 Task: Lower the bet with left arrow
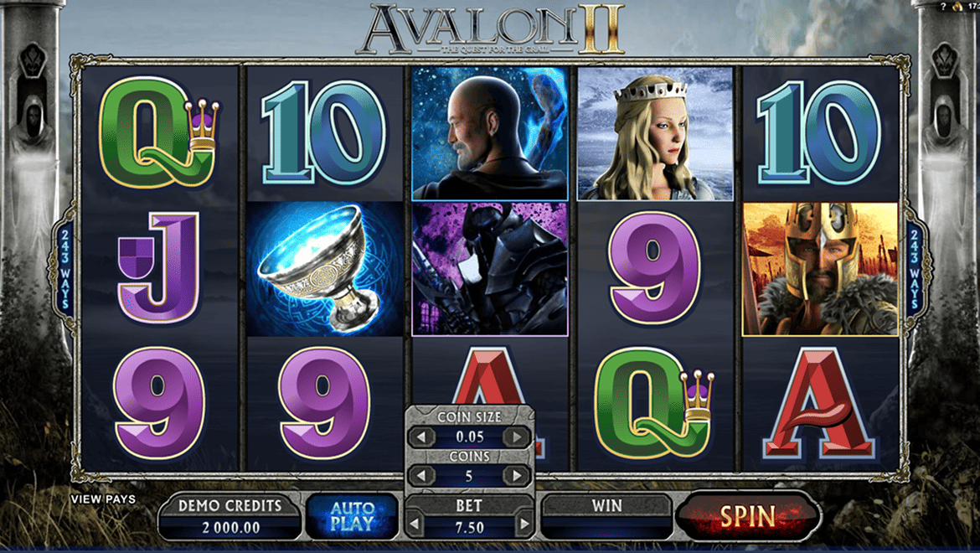(415, 525)
